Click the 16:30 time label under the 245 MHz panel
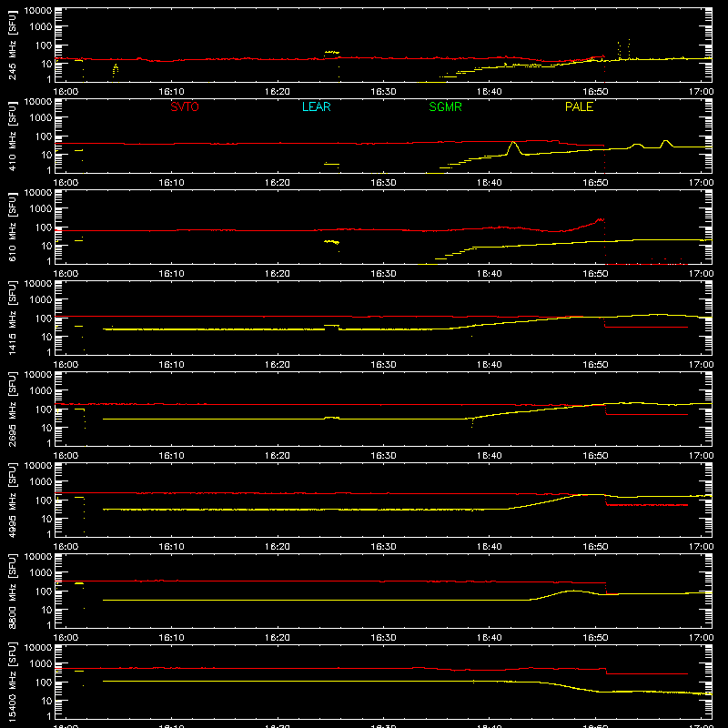 [x=383, y=92]
